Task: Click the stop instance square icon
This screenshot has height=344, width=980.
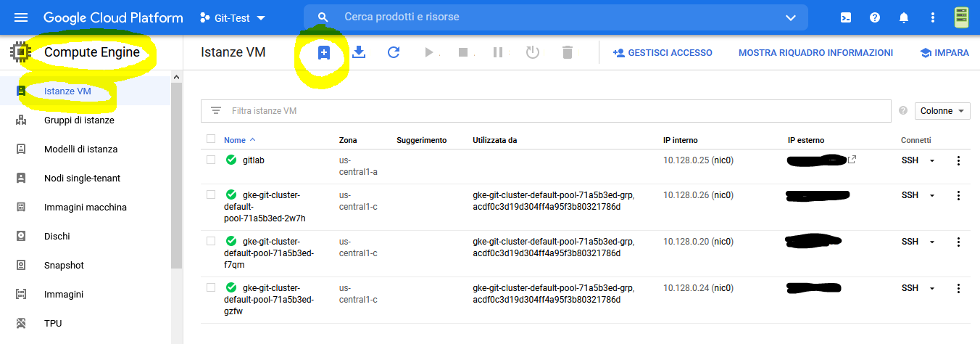Action: 463,52
